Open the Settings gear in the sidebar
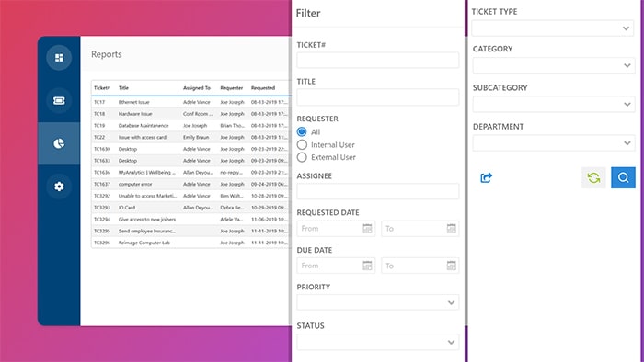 pyautogui.click(x=59, y=187)
